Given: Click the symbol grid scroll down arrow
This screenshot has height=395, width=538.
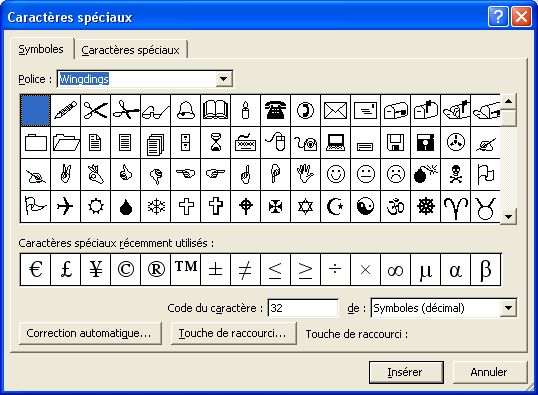Looking at the screenshot, I should [x=508, y=217].
